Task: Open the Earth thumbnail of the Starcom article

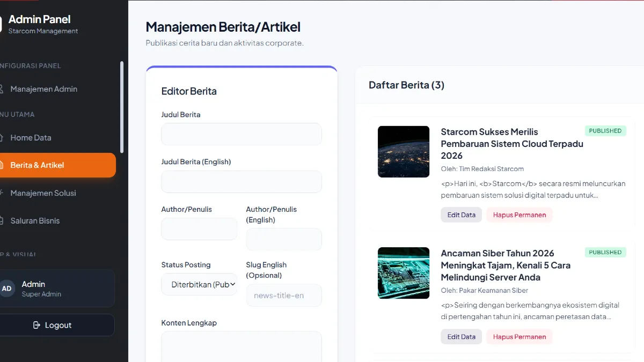Action: [404, 152]
